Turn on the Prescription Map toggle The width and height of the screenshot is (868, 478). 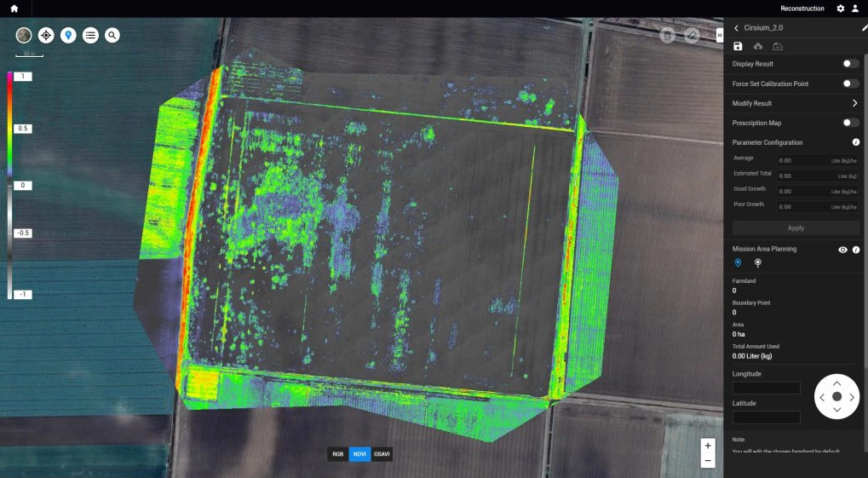[x=849, y=123]
